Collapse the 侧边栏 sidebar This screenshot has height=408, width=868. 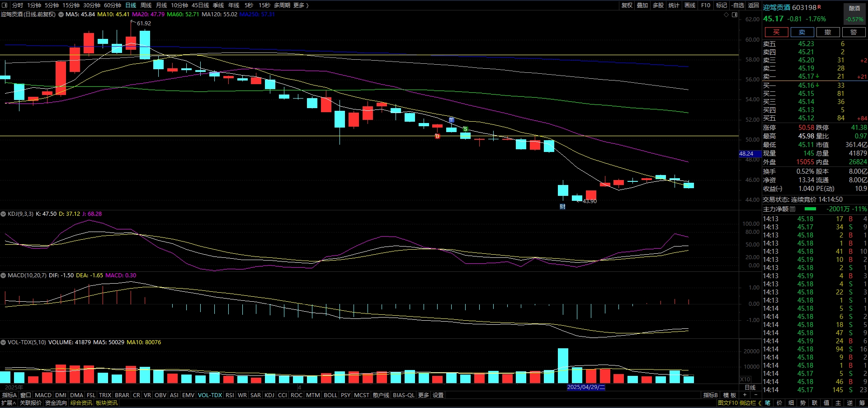pos(750,403)
